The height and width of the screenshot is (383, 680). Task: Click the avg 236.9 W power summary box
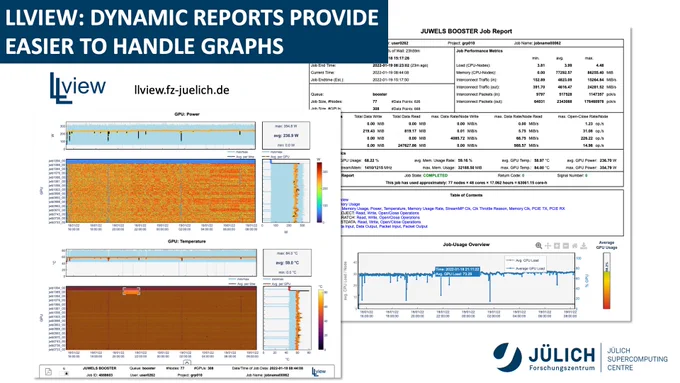[x=286, y=135]
